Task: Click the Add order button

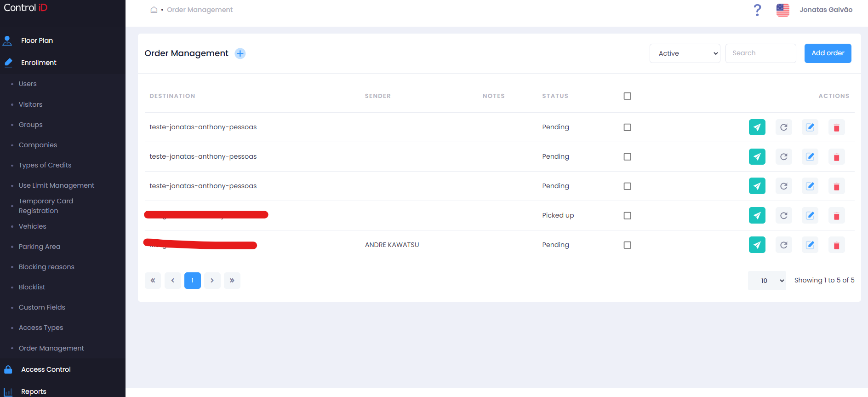Action: pos(828,53)
